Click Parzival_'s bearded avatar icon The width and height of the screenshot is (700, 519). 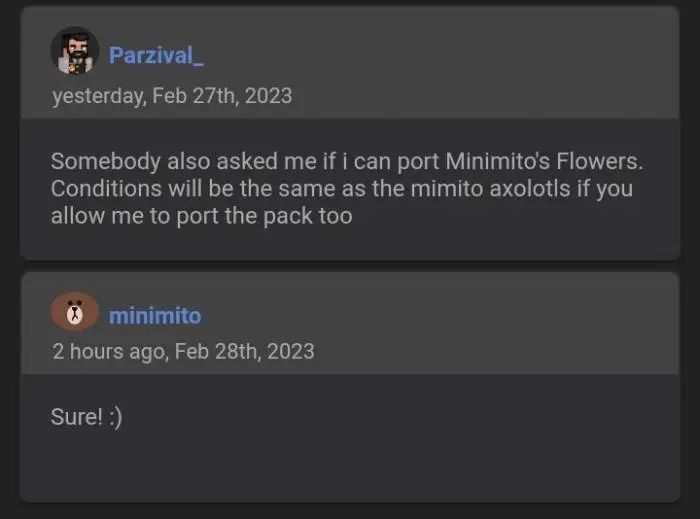coord(74,52)
